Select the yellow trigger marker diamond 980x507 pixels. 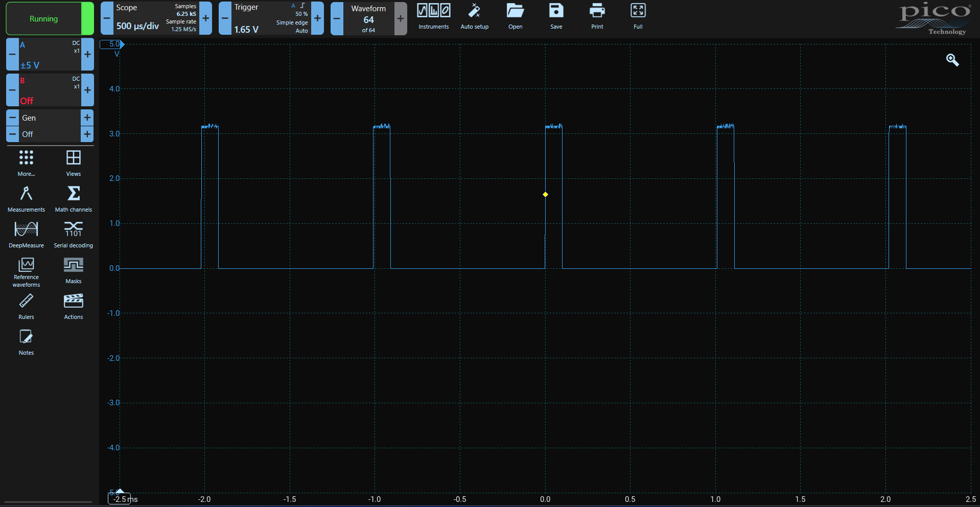coord(545,194)
